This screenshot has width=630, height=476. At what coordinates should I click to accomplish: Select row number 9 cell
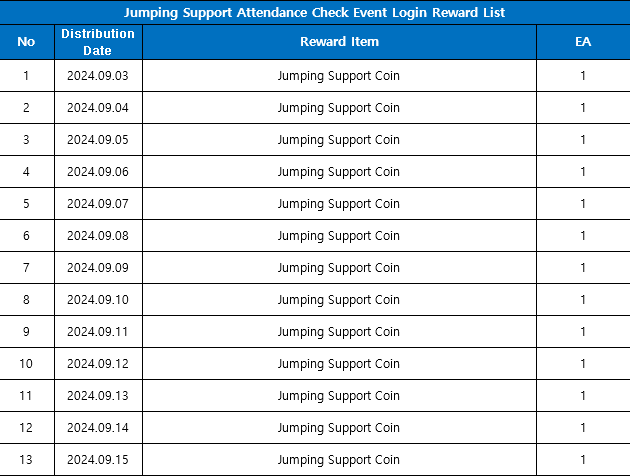pos(27,332)
